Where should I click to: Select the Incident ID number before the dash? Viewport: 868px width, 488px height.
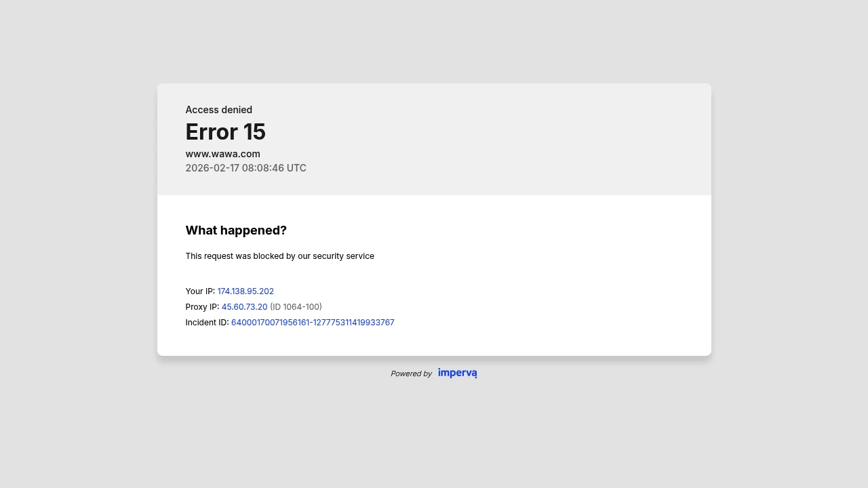pyautogui.click(x=270, y=323)
